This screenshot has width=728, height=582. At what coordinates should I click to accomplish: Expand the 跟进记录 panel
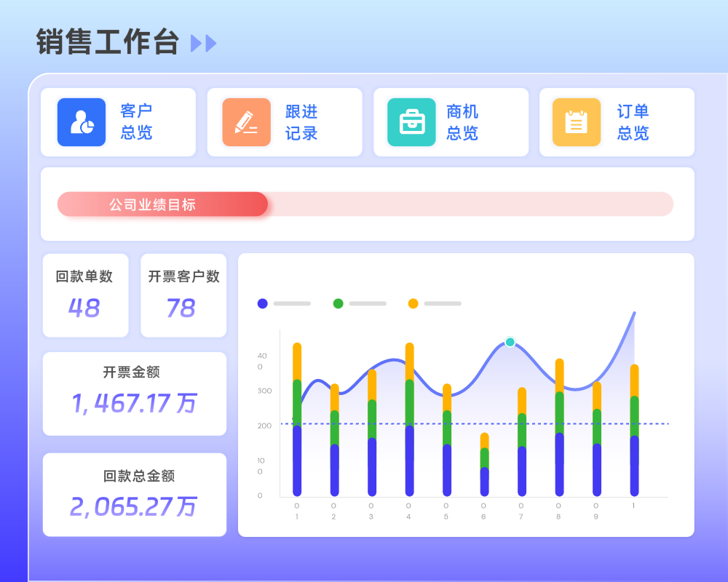285,121
